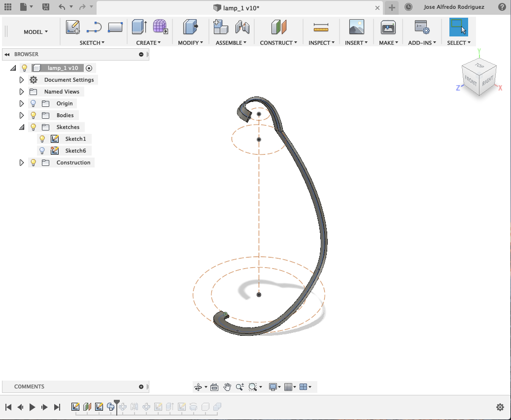The height and width of the screenshot is (420, 511).
Task: Toggle visibility of Sketch1
Action: point(42,138)
